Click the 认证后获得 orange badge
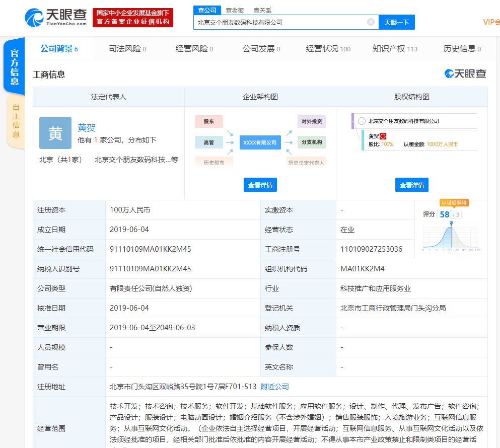500x448 pixels. pyautogui.click(x=454, y=202)
